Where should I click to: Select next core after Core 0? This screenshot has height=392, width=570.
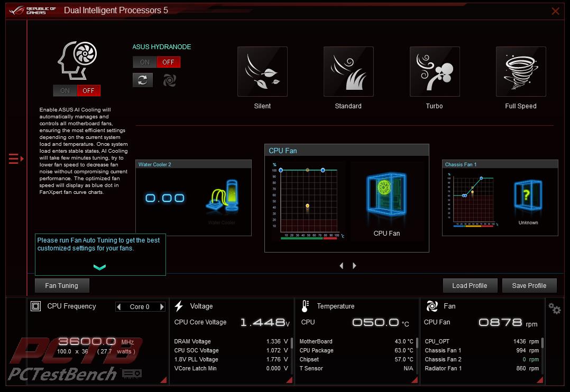tap(162, 307)
